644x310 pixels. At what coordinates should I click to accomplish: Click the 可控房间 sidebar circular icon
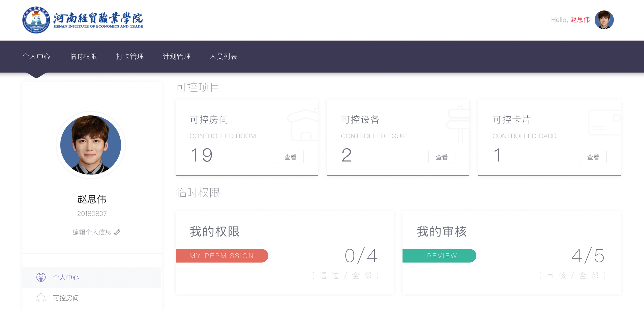(x=41, y=298)
